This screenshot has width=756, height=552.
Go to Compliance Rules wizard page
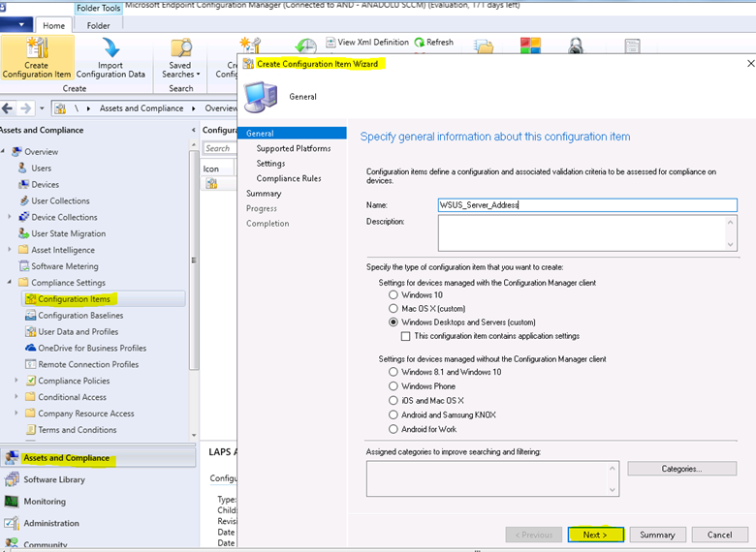tap(289, 178)
